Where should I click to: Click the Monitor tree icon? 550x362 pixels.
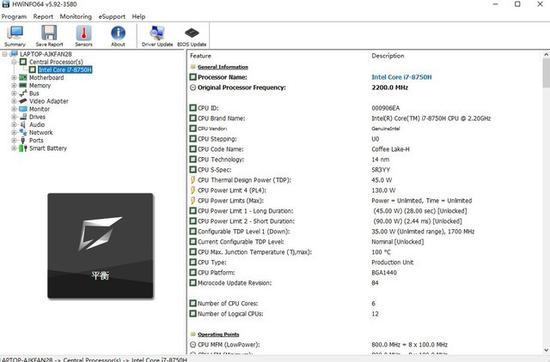[23, 109]
